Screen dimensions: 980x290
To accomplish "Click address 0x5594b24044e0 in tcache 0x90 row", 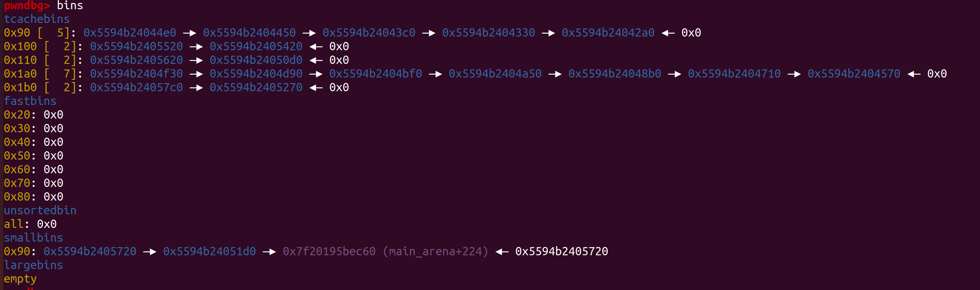I will point(130,33).
